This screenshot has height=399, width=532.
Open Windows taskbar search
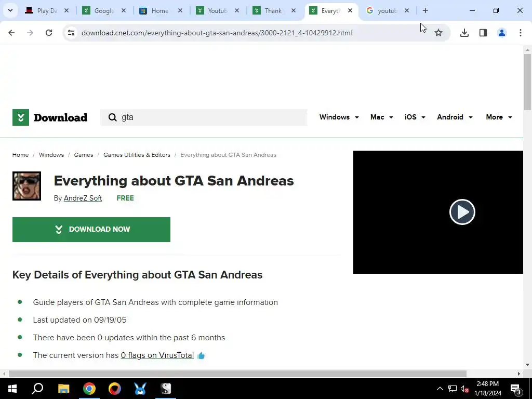37,389
